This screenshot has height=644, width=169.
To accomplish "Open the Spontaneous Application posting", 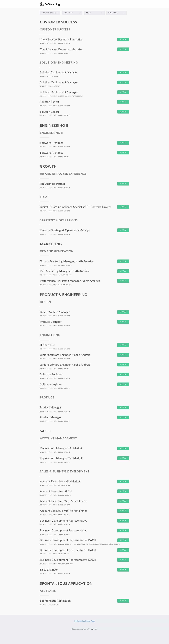I will click(x=55, y=601).
